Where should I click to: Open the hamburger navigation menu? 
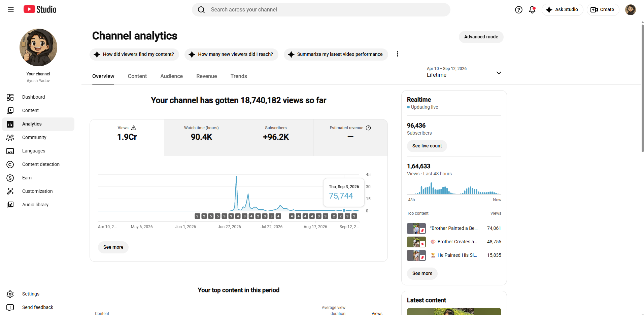[x=11, y=10]
